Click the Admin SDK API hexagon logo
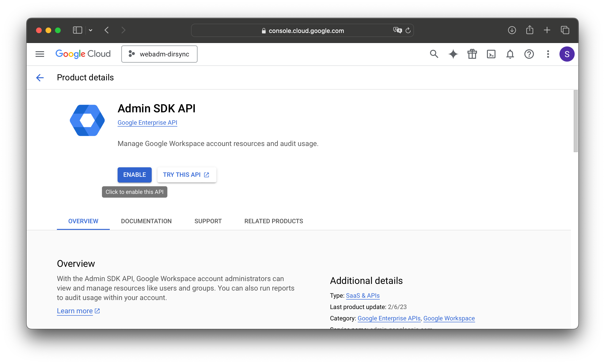This screenshot has width=605, height=364. (x=87, y=120)
